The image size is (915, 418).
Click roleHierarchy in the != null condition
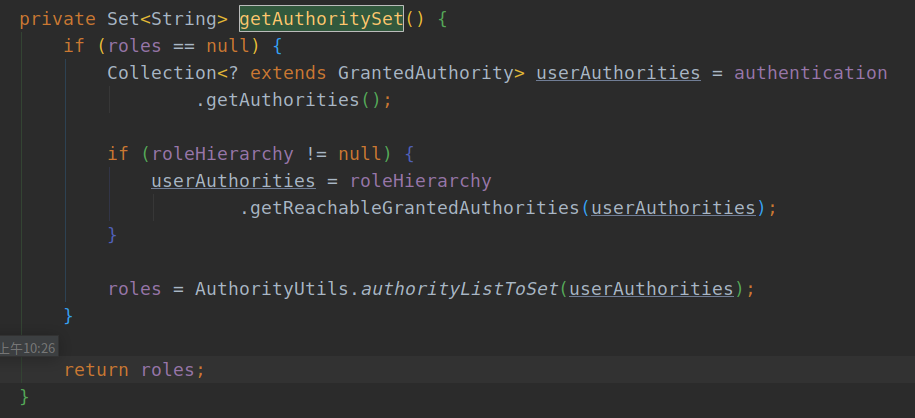click(222, 154)
